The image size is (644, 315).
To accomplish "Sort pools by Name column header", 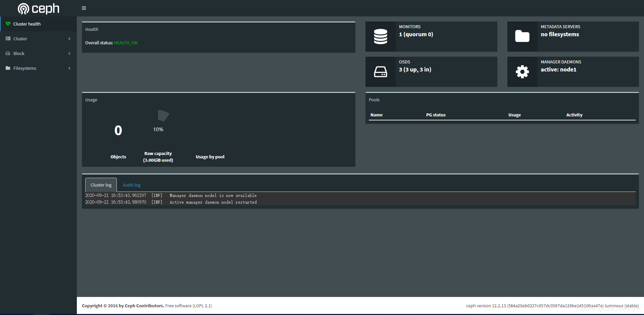I will coord(376,115).
